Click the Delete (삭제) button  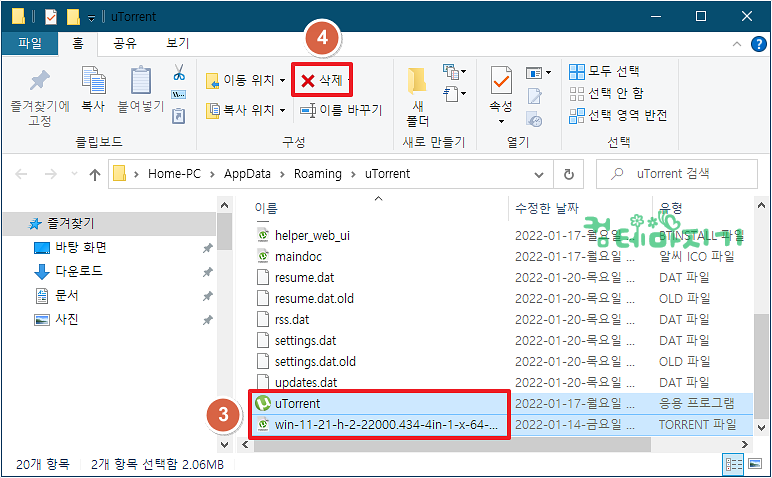(322, 80)
